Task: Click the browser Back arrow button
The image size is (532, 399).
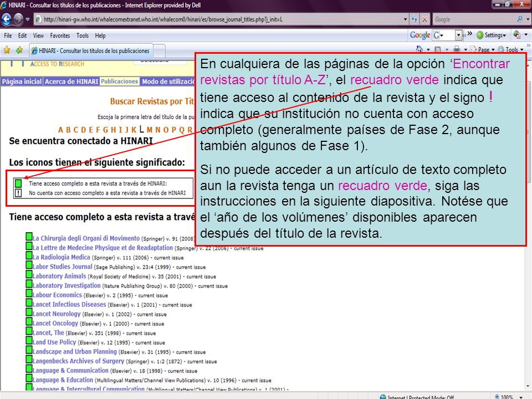Action: [7, 19]
